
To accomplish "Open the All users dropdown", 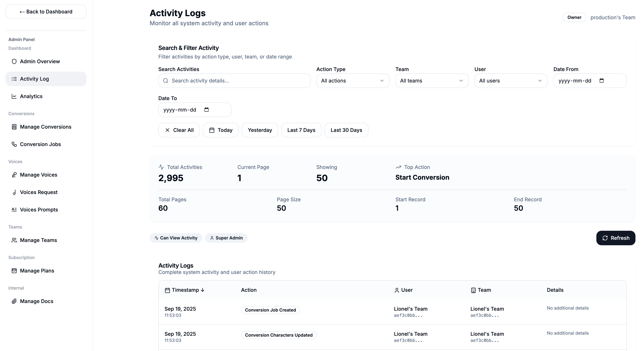I will click(x=511, y=81).
